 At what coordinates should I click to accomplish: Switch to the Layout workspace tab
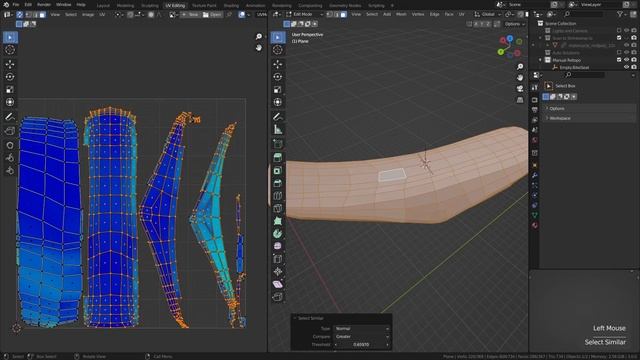pyautogui.click(x=103, y=5)
